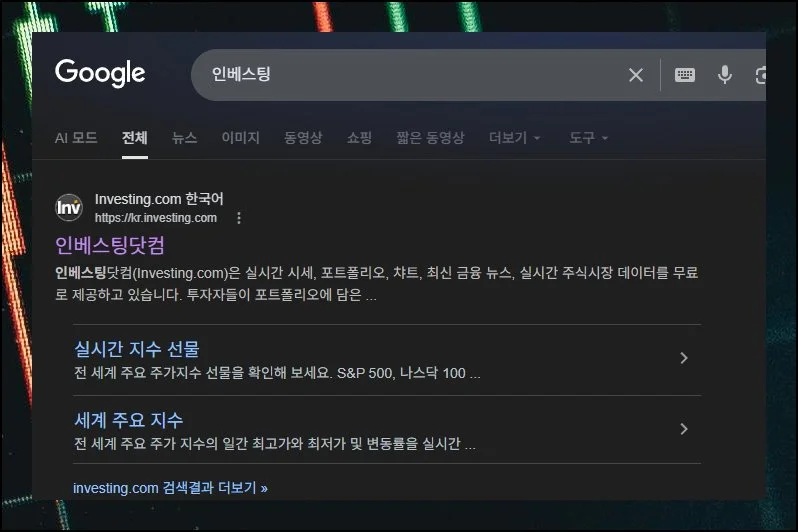The height and width of the screenshot is (532, 798).
Task: Open three-dot menu beside kr.investing.com
Action: (238, 218)
